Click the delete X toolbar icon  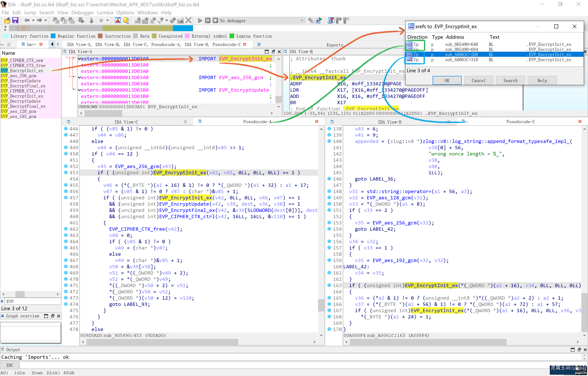tap(188, 21)
